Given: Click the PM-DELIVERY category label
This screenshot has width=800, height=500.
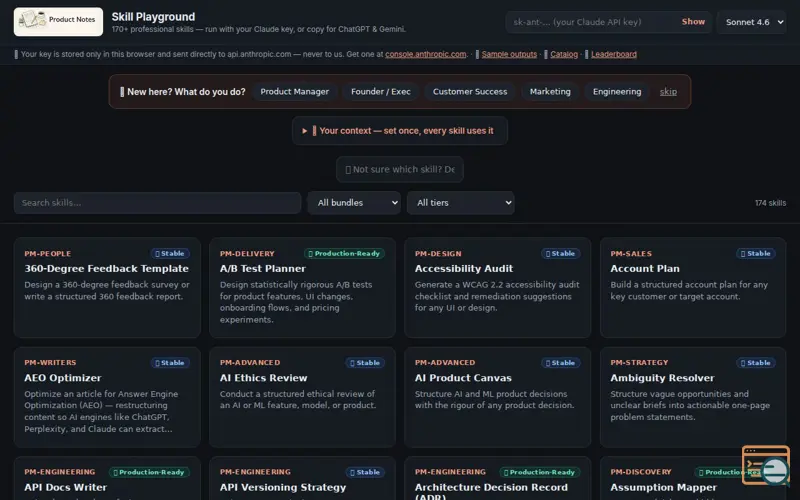Looking at the screenshot, I should 247,254.
